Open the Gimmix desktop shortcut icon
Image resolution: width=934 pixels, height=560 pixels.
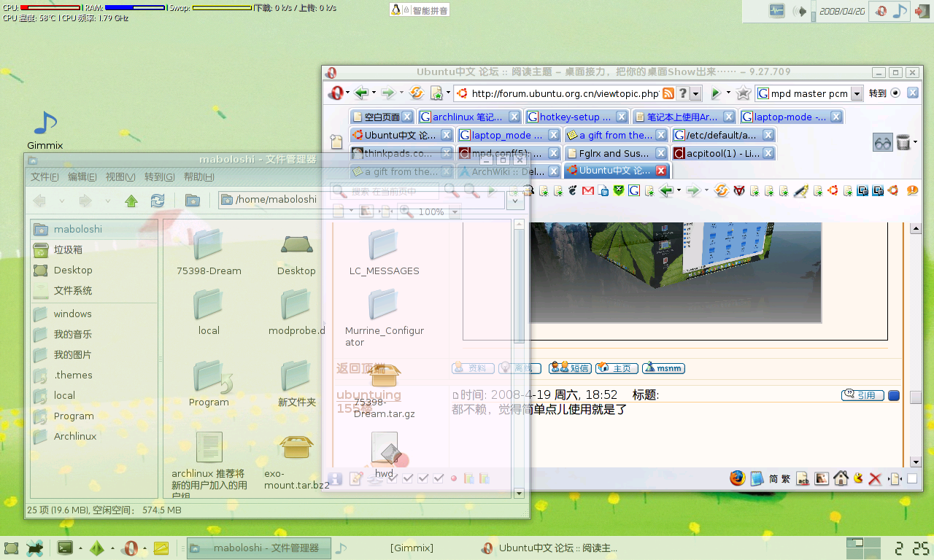coord(45,124)
